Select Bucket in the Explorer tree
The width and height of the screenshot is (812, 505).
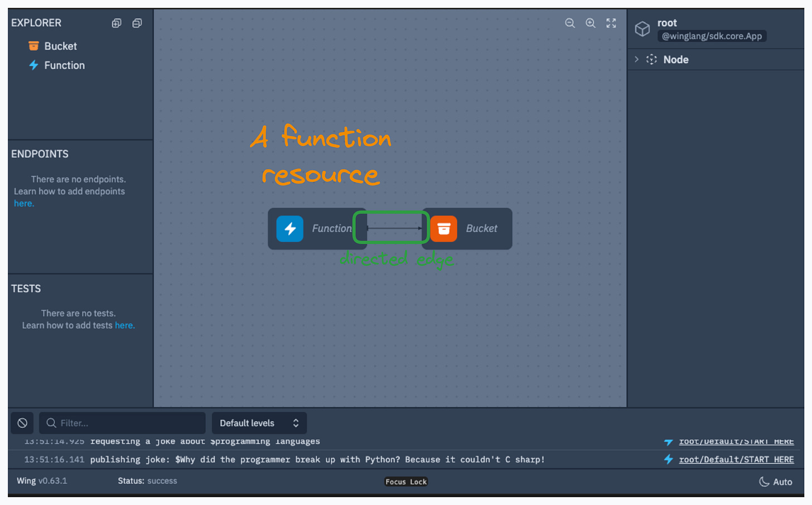pos(60,46)
